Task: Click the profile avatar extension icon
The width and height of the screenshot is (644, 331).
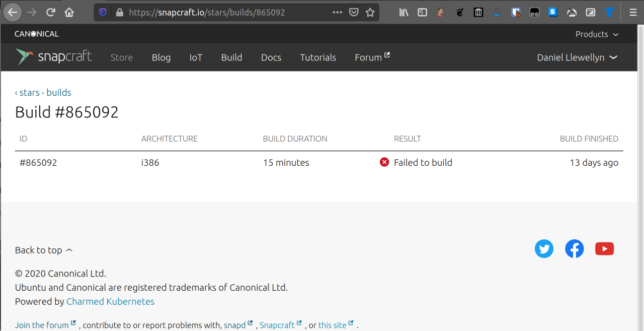Action: point(441,12)
